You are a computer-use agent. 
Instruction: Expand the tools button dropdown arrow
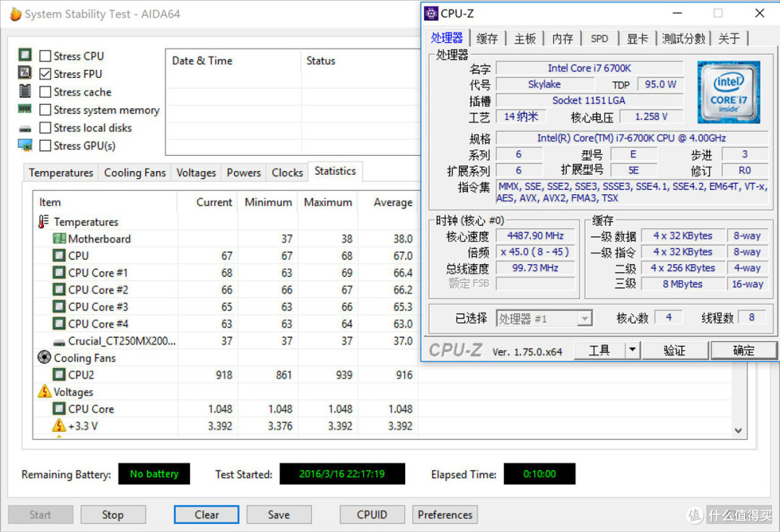(632, 350)
